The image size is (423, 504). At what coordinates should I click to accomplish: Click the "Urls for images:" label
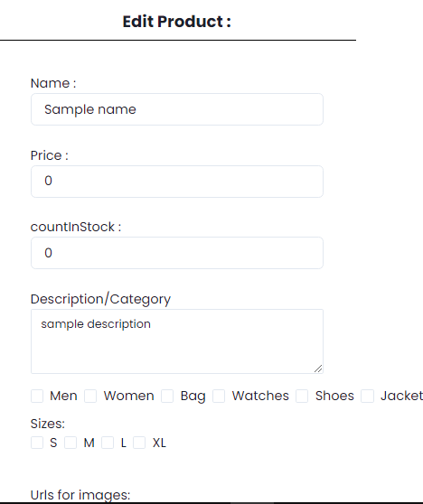pyautogui.click(x=80, y=495)
